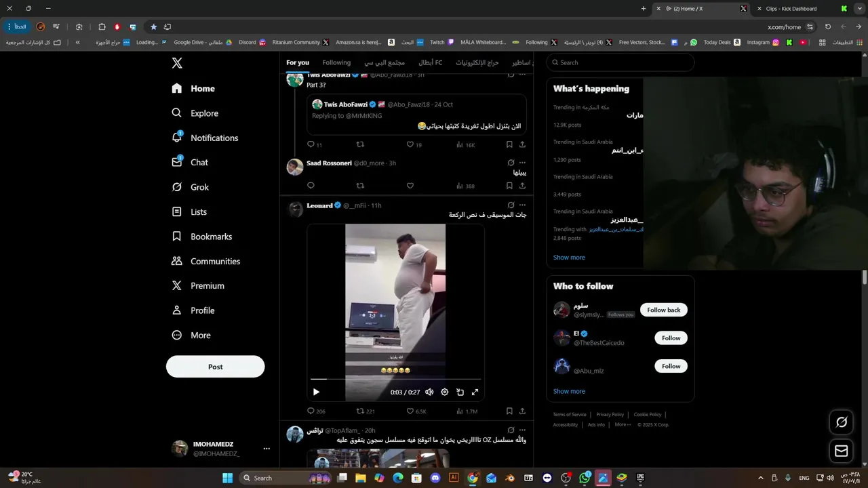Screen dimensions: 868x488
Task: Switch to the حراج الإلكترونيات tab
Action: 477,62
